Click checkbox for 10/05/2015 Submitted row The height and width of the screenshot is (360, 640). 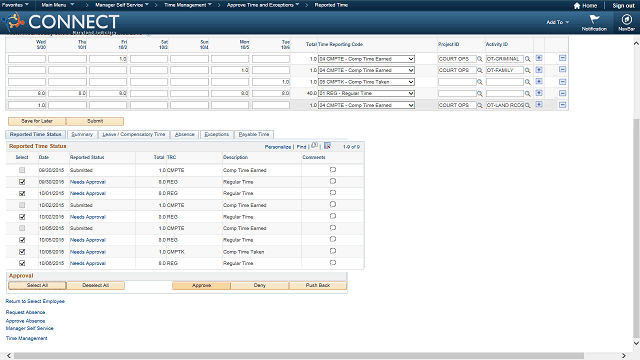coord(22,229)
